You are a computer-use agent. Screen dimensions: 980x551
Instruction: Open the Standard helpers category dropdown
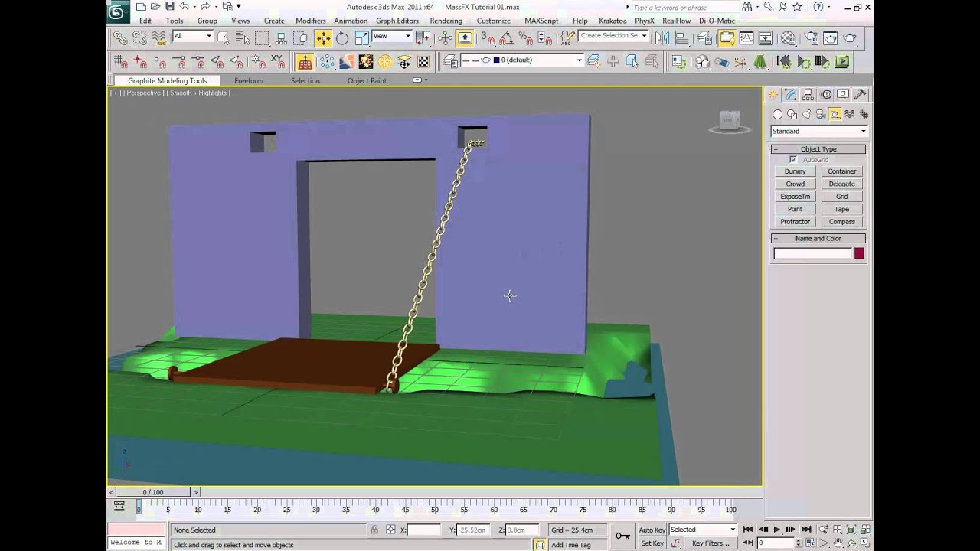coord(818,131)
